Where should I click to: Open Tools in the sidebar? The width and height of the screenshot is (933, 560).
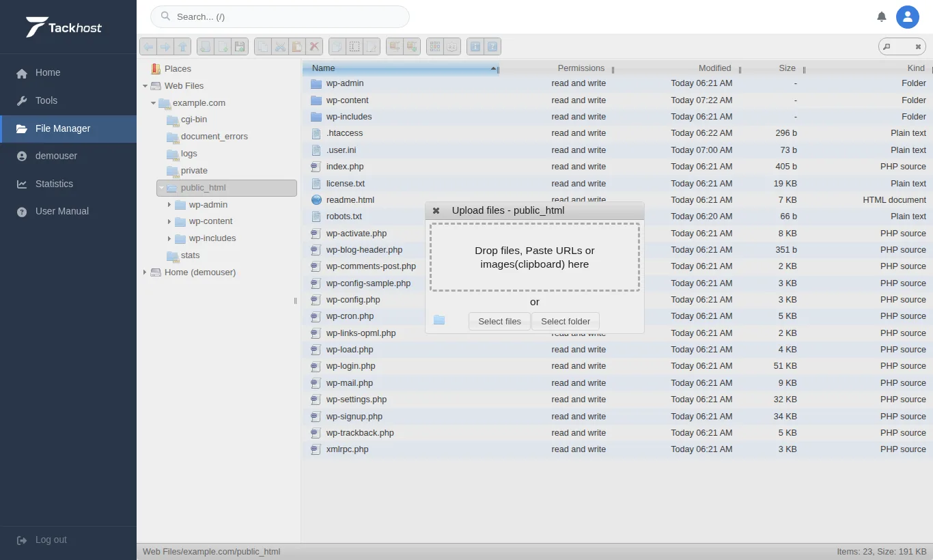coord(68,100)
